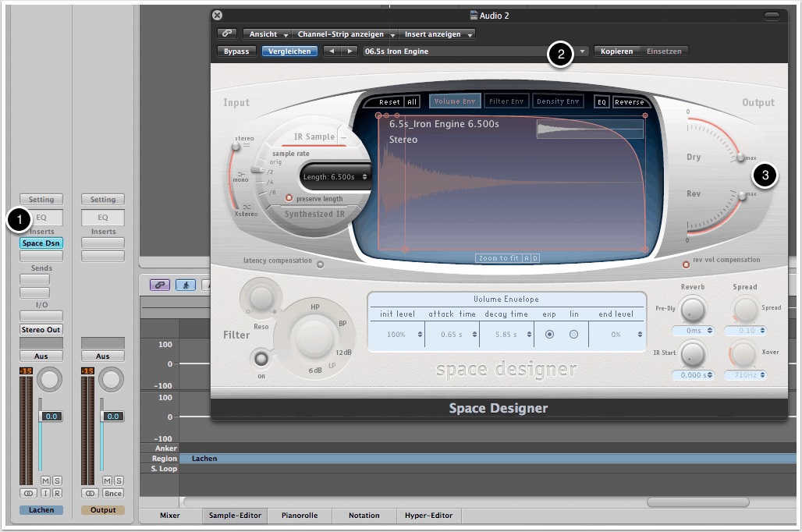Click the Bypass button
This screenshot has height=532, width=802.
coord(236,51)
